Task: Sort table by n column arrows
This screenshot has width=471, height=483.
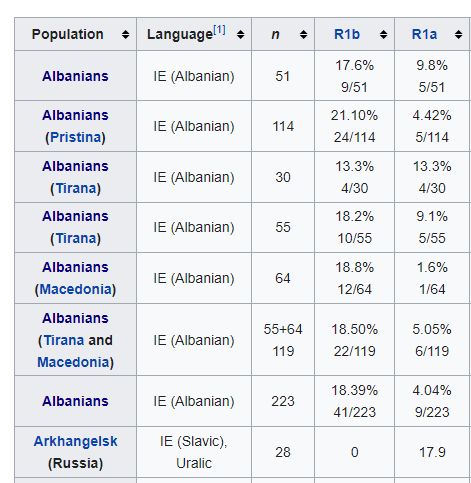Action: click(303, 34)
